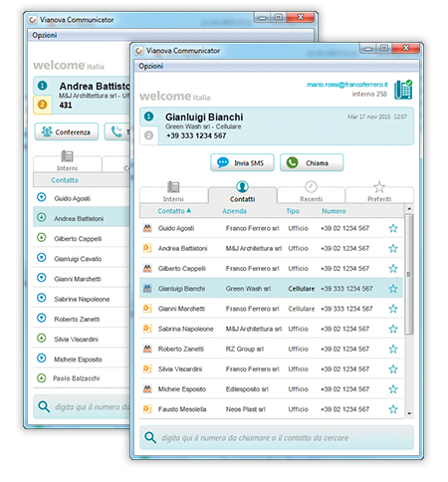This screenshot has width=448, height=482.
Task: Star Andrea Battistoni as favorite
Action: pos(393,248)
